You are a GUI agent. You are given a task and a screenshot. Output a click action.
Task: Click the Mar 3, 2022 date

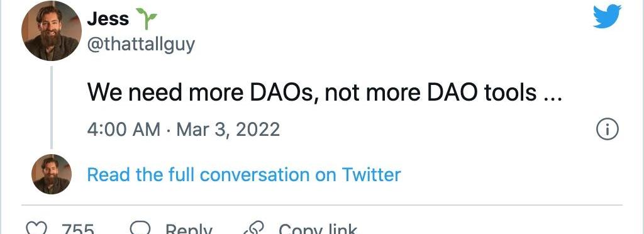coord(228,130)
